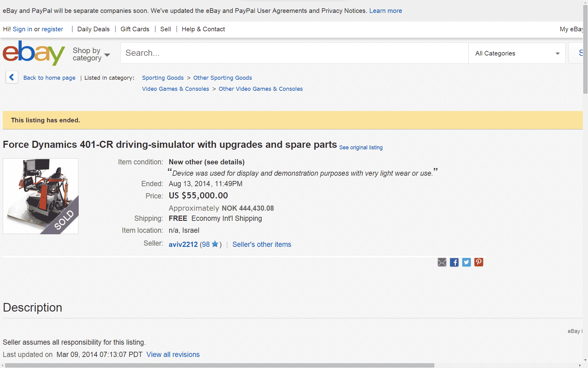Click See original listing link
This screenshot has width=588, height=368.
361,148
